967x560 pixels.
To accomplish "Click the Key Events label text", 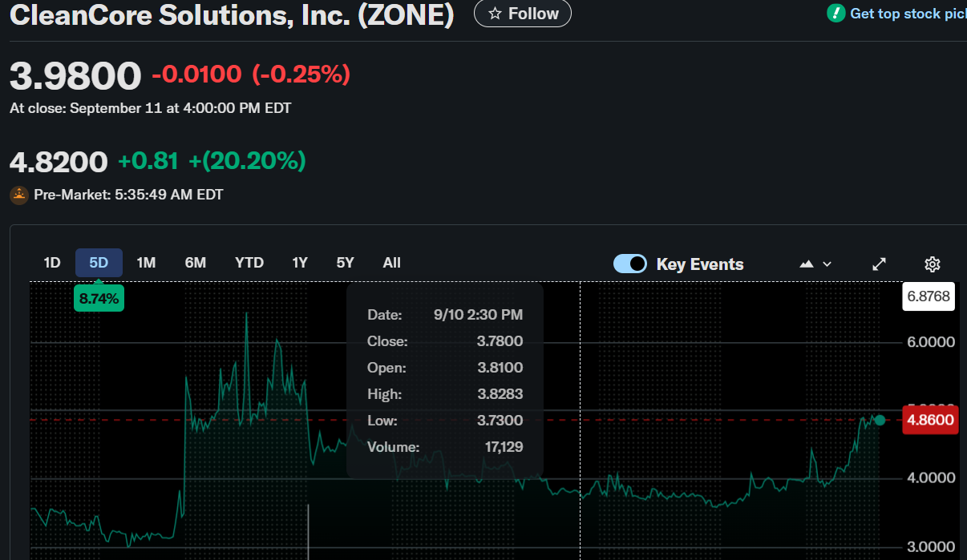I will 700,264.
